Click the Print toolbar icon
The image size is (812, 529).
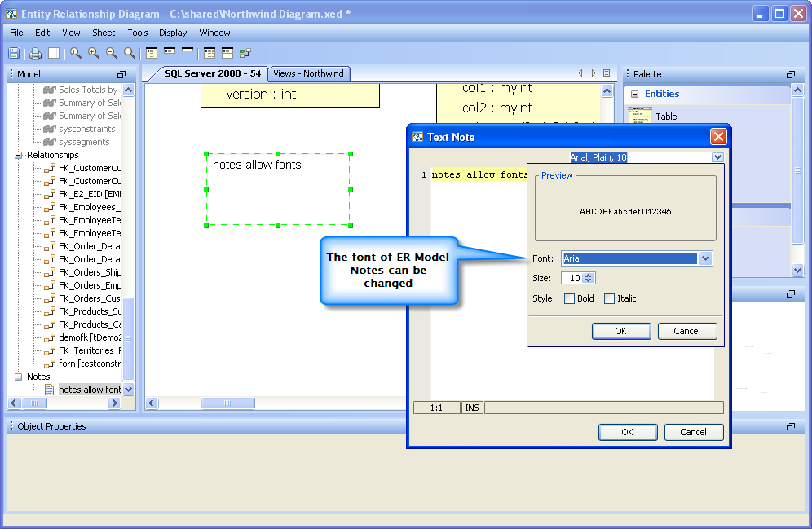(x=35, y=53)
